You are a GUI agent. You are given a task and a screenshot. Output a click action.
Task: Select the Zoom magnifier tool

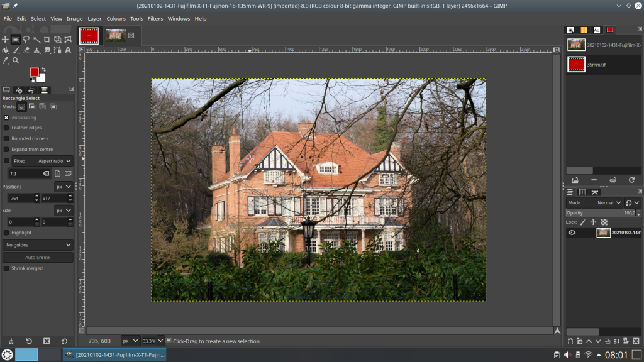point(16,61)
